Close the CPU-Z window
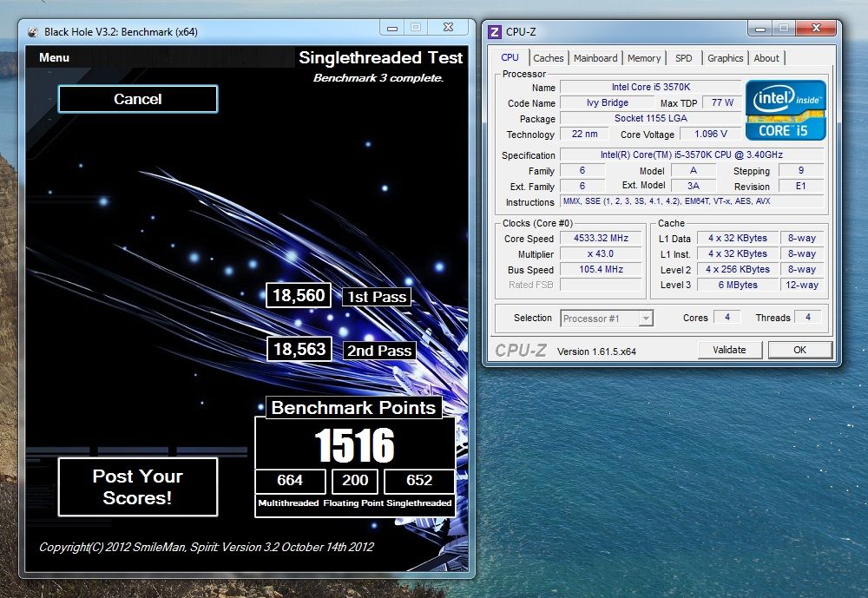Image resolution: width=868 pixels, height=598 pixels. click(816, 29)
